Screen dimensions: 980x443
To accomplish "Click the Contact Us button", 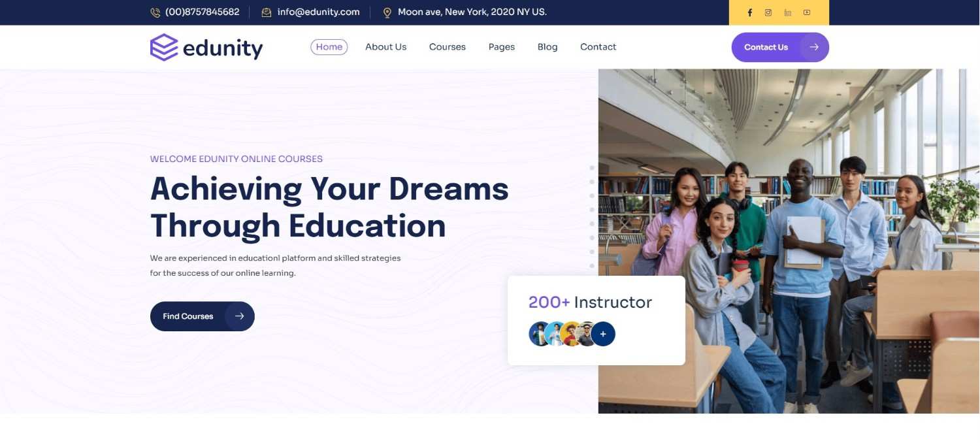I will tap(766, 46).
